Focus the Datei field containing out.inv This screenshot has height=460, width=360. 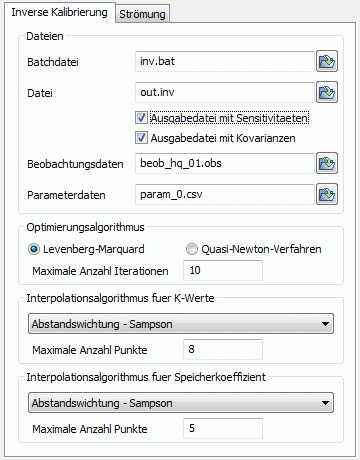point(225,92)
